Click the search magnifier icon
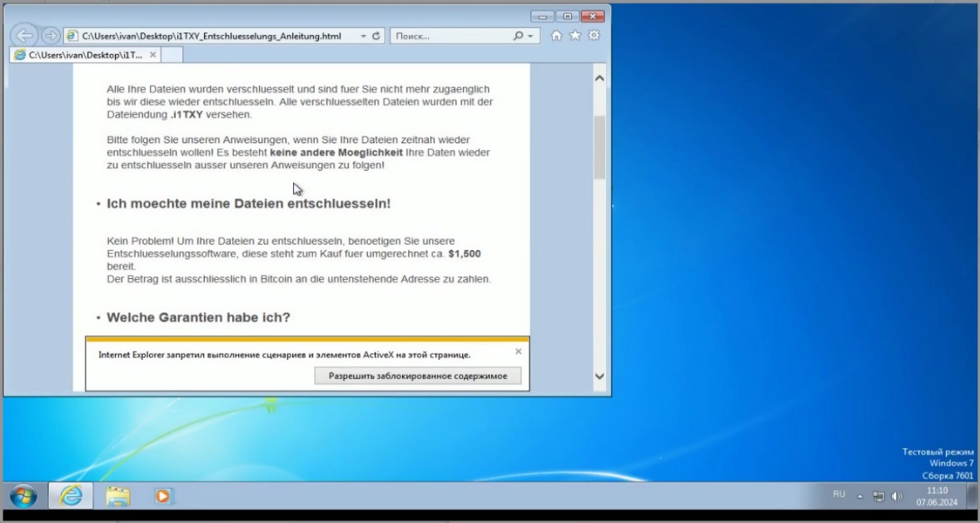Viewport: 980px width, 523px height. [x=518, y=37]
